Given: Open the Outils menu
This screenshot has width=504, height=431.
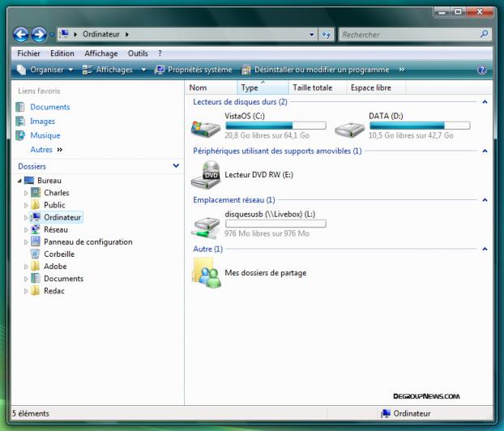Looking at the screenshot, I should (138, 53).
